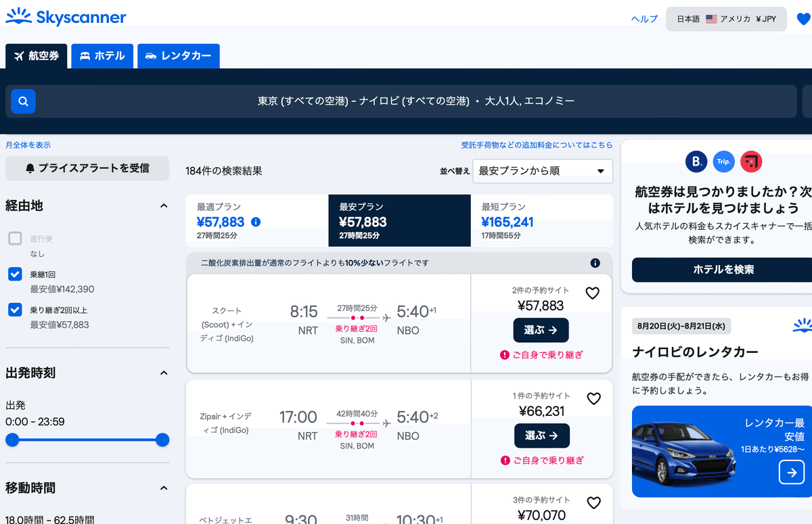Image resolution: width=812 pixels, height=524 pixels.
Task: Click the Booking.com circle icon
Action: pyautogui.click(x=697, y=162)
